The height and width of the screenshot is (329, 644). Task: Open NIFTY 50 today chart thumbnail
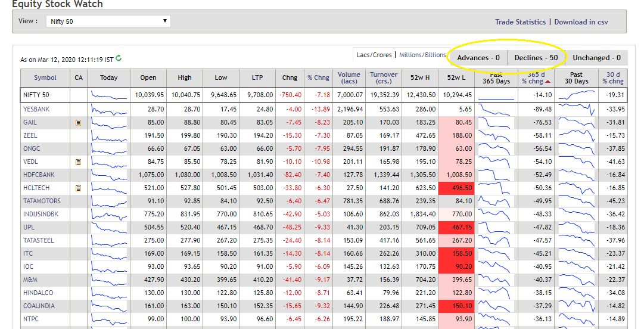click(x=109, y=95)
